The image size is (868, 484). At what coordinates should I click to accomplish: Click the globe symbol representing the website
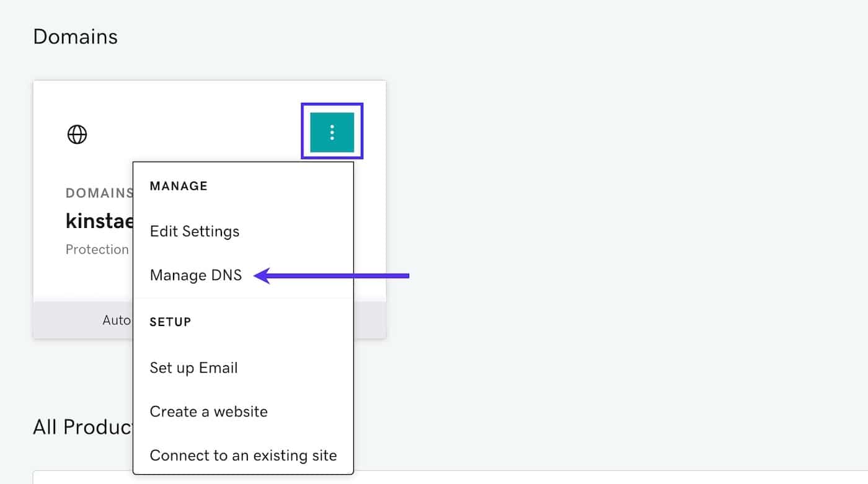click(77, 134)
